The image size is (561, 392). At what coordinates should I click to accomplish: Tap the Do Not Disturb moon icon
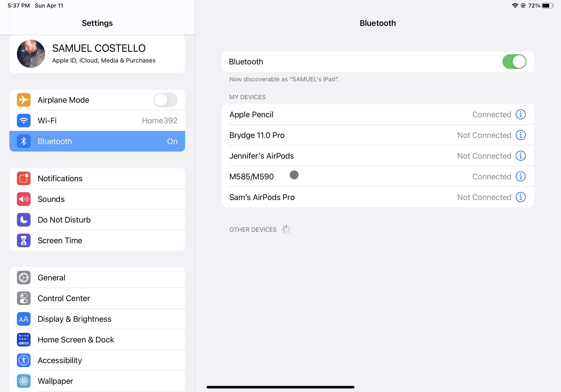pyautogui.click(x=24, y=220)
